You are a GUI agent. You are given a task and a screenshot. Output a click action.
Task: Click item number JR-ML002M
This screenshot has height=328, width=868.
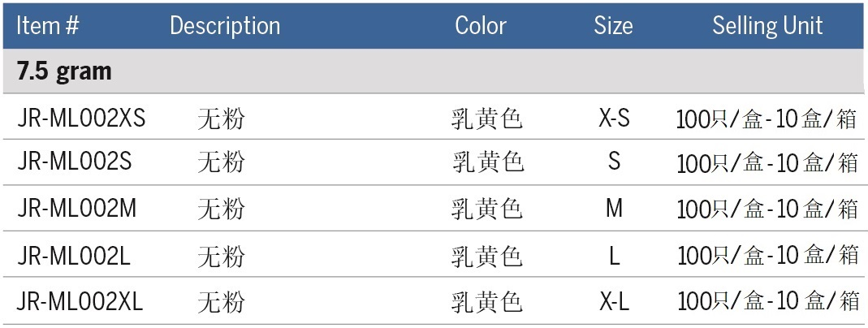tap(77, 209)
